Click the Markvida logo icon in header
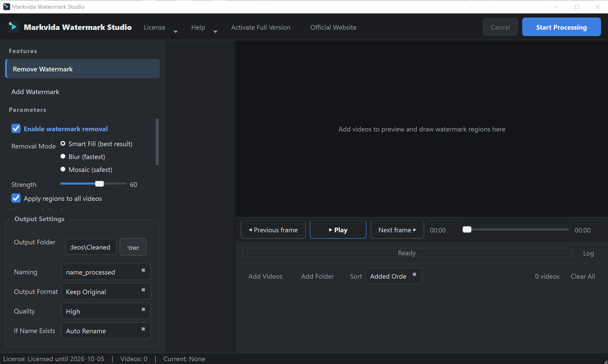Viewport: 608px width, 364px height. click(13, 27)
